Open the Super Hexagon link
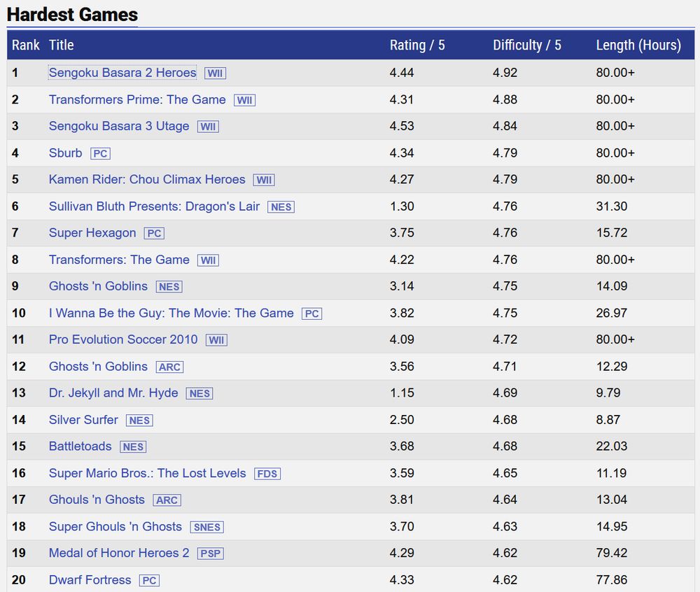The image size is (700, 592). click(92, 233)
